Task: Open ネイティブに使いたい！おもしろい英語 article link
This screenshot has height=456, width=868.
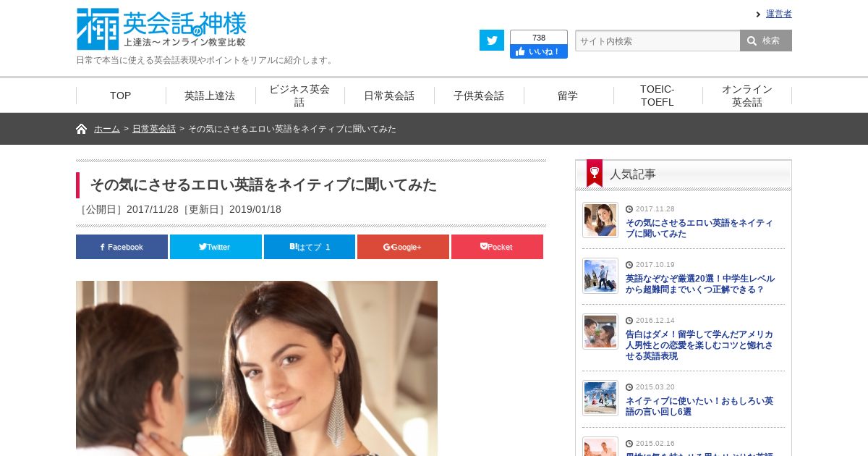Action: point(699,406)
